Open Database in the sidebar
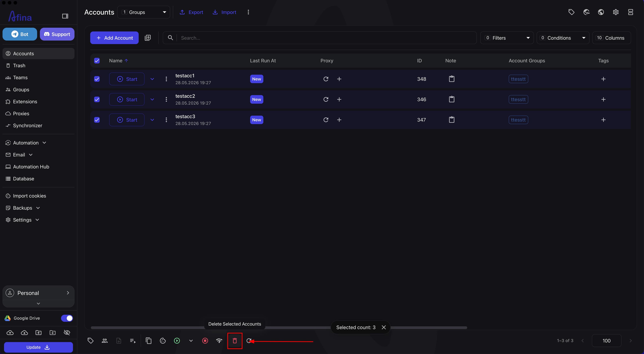The width and height of the screenshot is (644, 354). [x=38, y=179]
